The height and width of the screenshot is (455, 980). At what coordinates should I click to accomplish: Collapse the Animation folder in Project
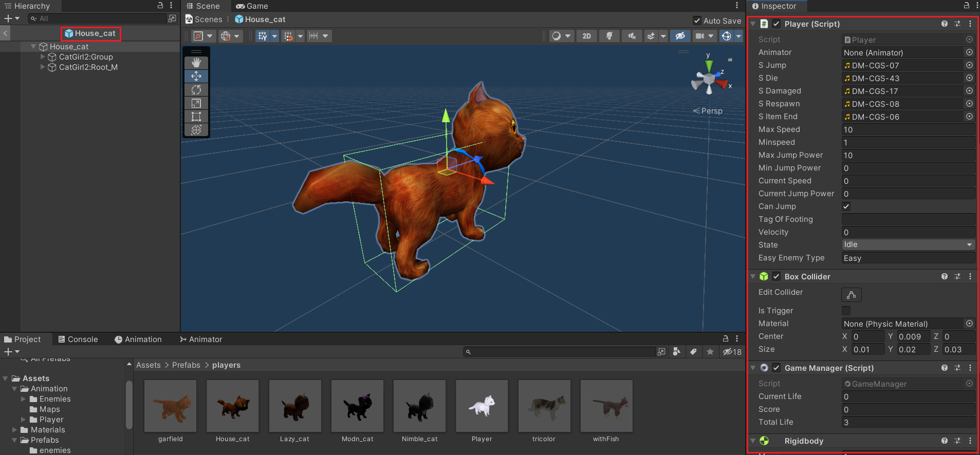pyautogui.click(x=14, y=389)
